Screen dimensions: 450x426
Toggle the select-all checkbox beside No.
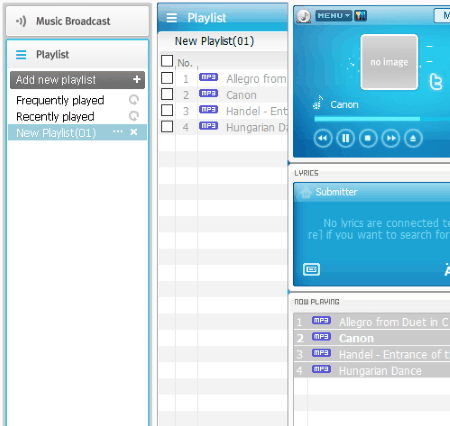pos(167,61)
